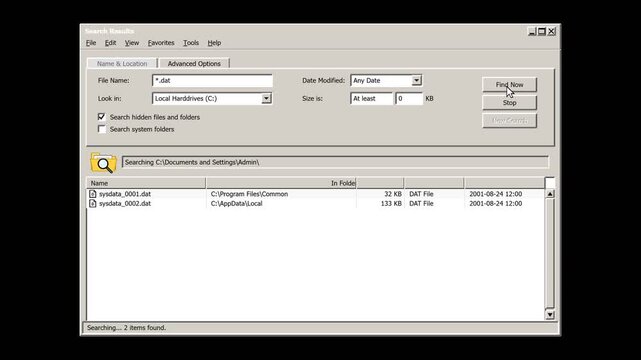
Task: Click the 133 KB size cell
Action: tap(391, 203)
